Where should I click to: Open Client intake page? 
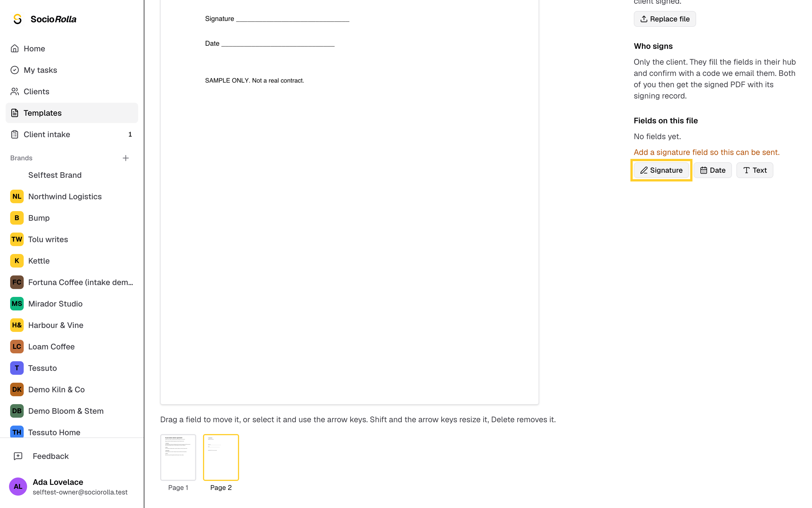click(x=72, y=134)
